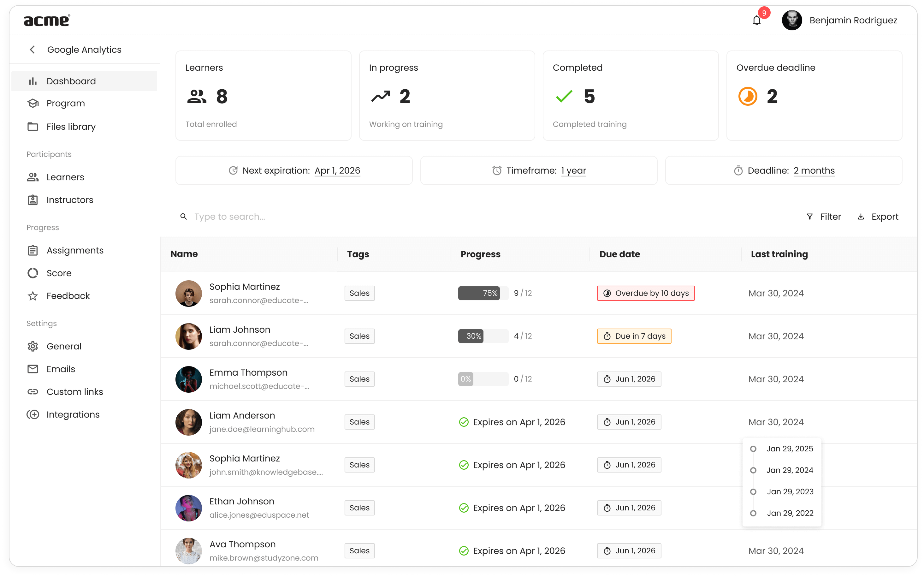The width and height of the screenshot is (924, 577).
Task: Click the Export download icon
Action: pyautogui.click(x=861, y=217)
